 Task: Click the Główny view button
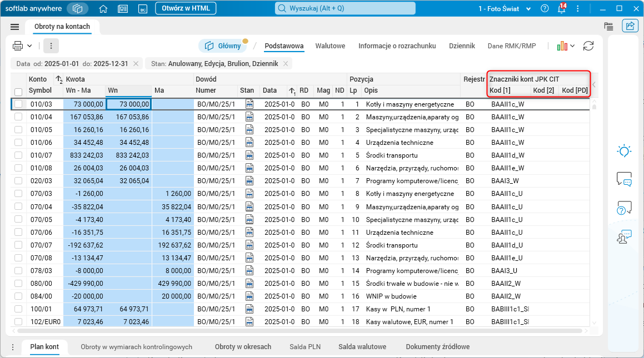(223, 46)
